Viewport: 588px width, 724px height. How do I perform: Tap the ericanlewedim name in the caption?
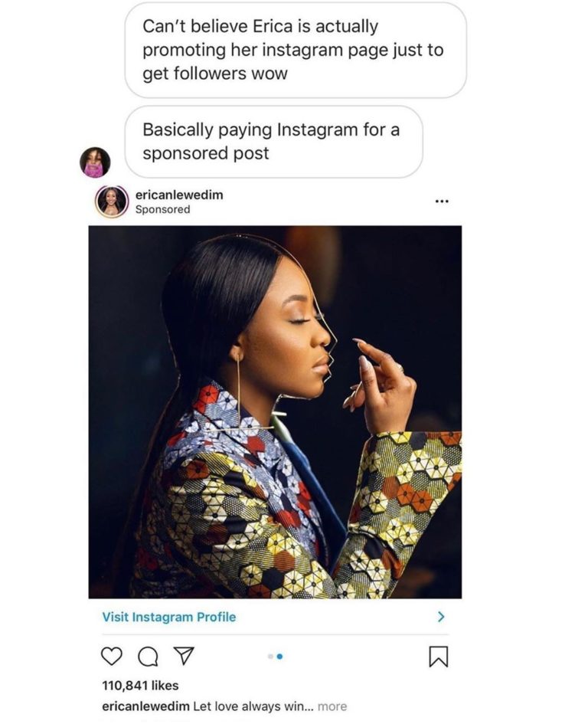click(145, 706)
